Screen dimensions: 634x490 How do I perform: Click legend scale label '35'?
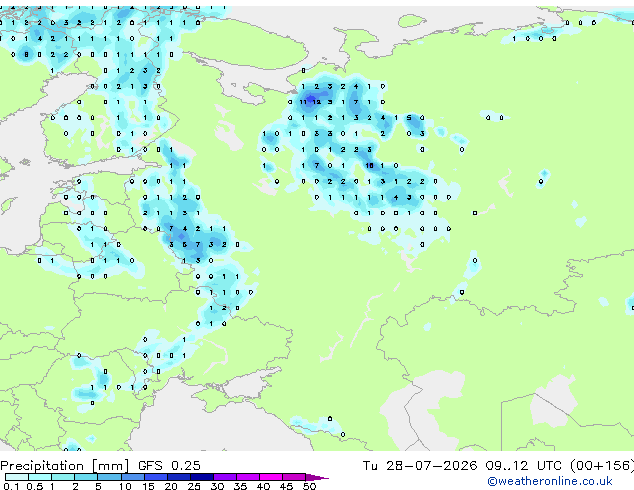(x=240, y=486)
